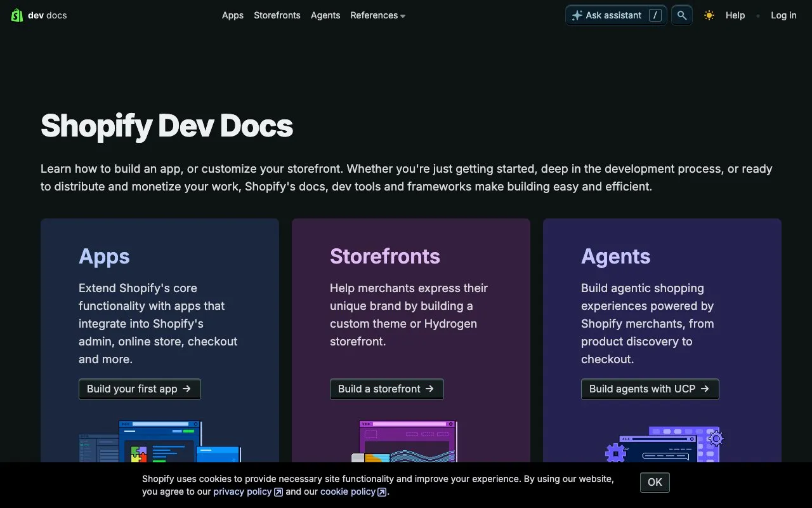Click Build your first app button
The image size is (812, 508).
140,389
